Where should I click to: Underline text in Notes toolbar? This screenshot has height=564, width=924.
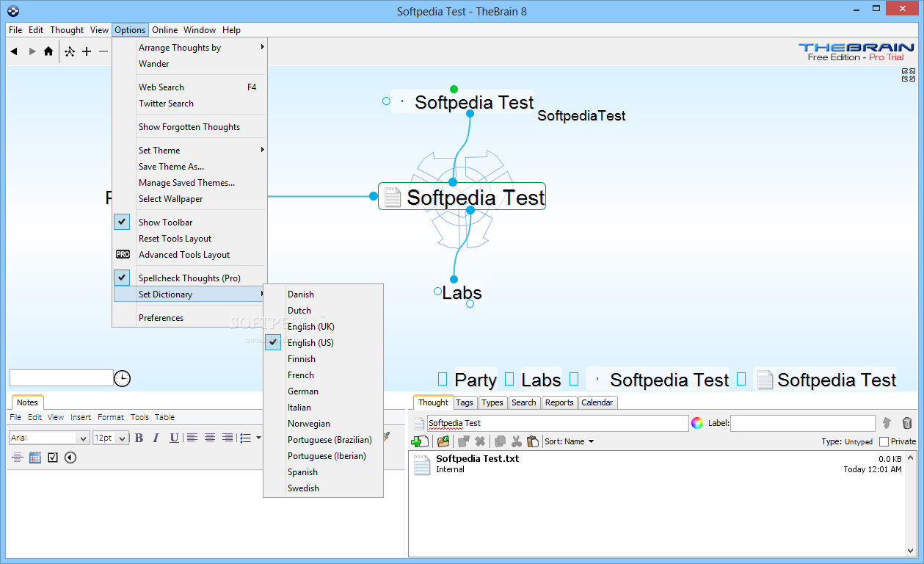click(x=174, y=438)
